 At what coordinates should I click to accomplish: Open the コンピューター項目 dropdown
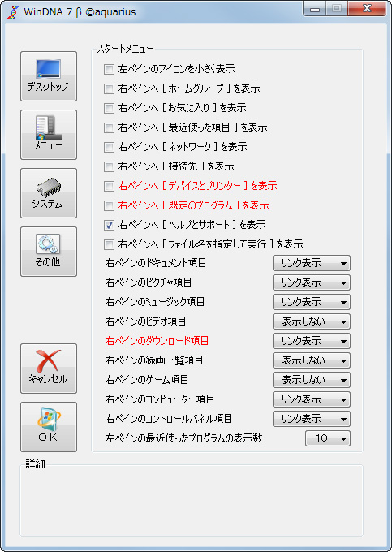click(x=312, y=399)
